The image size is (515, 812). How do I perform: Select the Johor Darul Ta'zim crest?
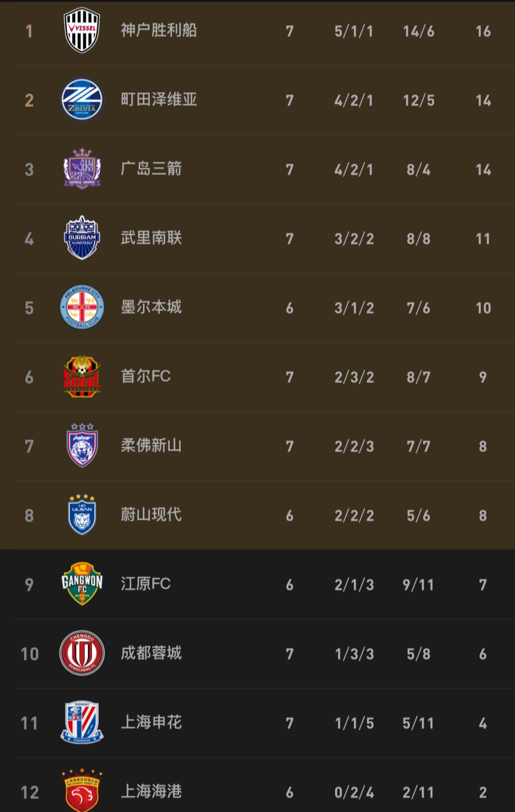82,445
